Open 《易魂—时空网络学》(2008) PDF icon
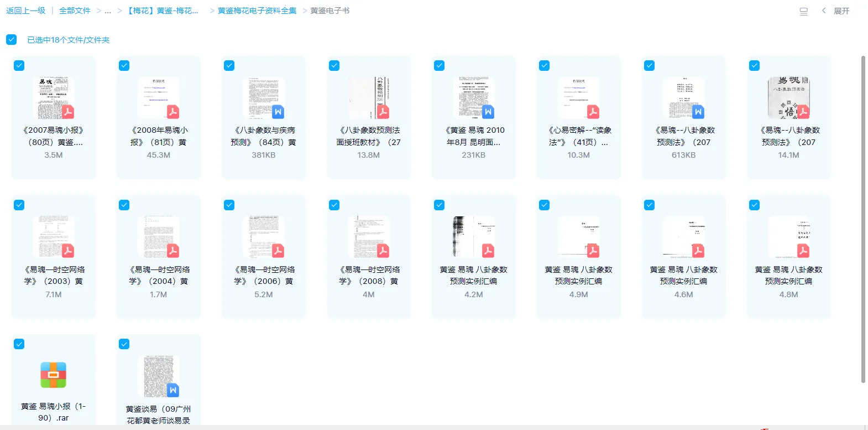The height and width of the screenshot is (430, 868). pos(369,237)
